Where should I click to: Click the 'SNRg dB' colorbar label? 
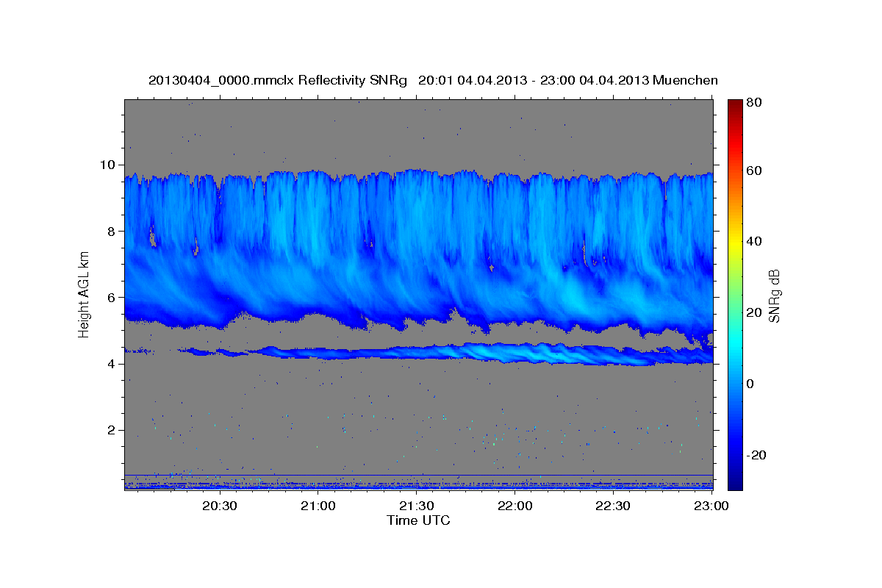tap(775, 295)
